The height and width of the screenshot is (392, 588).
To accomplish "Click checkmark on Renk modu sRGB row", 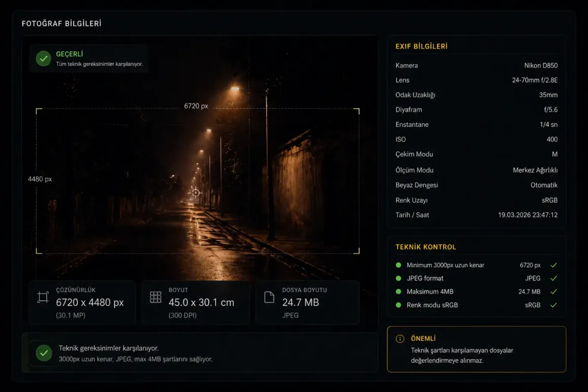I will (x=554, y=305).
